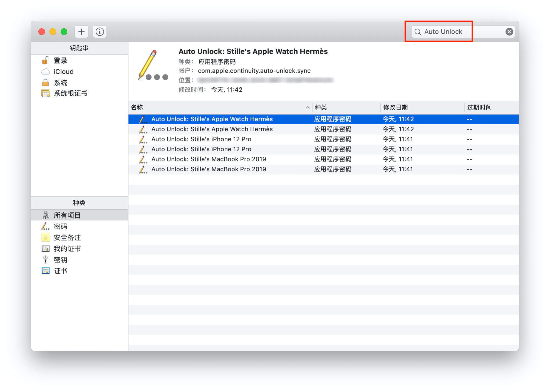Click the account com.apple.continuity.auto-unlock.sync
550x392 pixels.
pyautogui.click(x=254, y=71)
